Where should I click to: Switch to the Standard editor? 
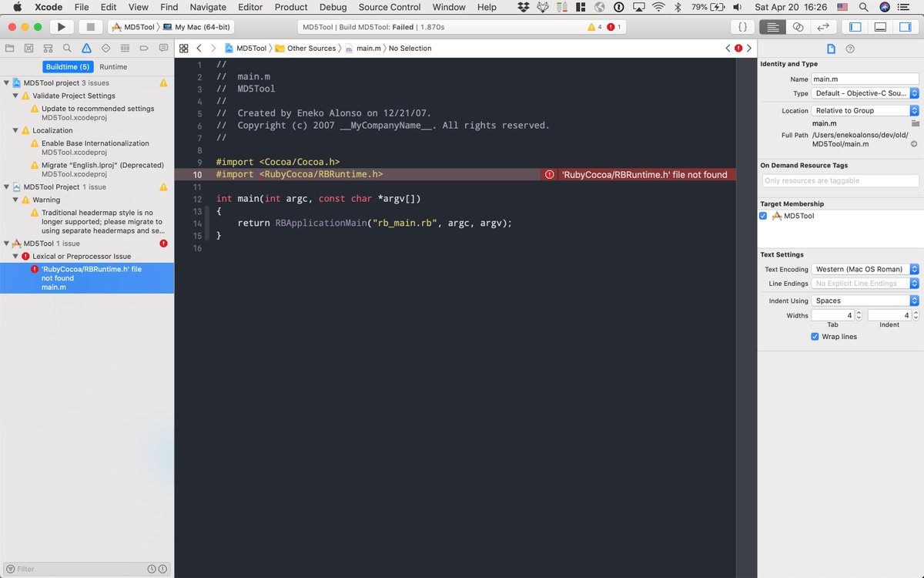pos(773,27)
